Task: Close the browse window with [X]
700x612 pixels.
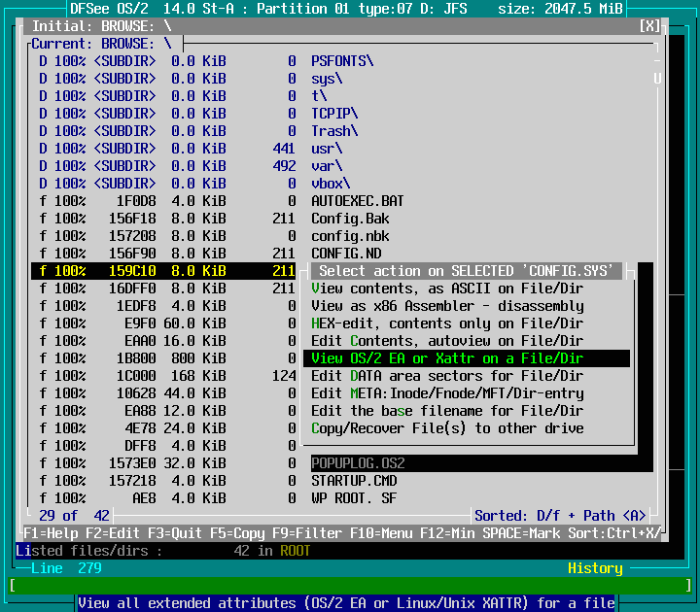Action: pos(649,26)
